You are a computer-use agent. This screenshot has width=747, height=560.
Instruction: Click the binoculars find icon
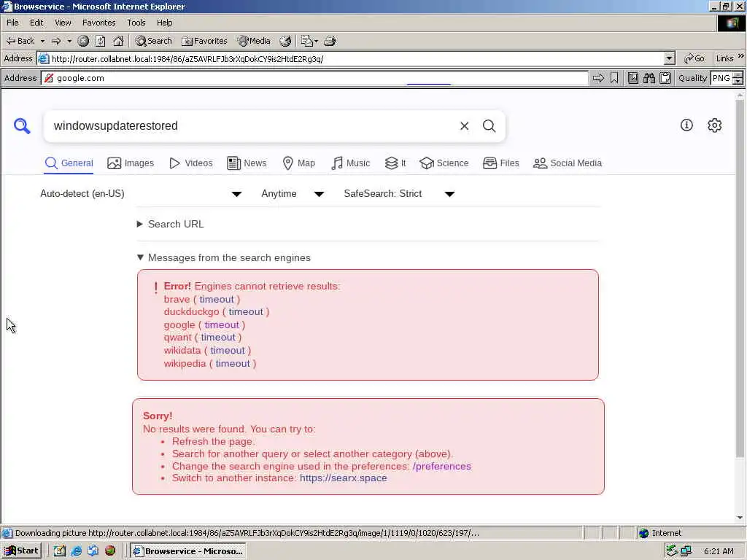tap(649, 78)
